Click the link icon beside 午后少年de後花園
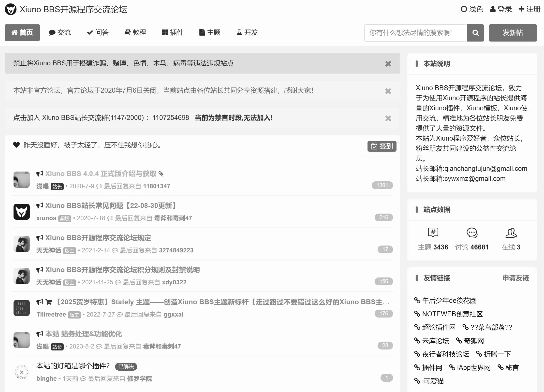Screen dimensions: 544x392 [x=417, y=300]
